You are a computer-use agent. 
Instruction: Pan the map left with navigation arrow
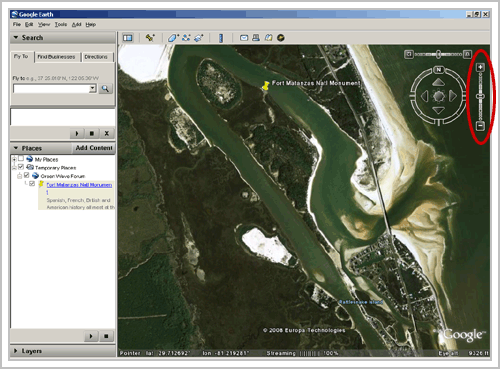[425, 96]
